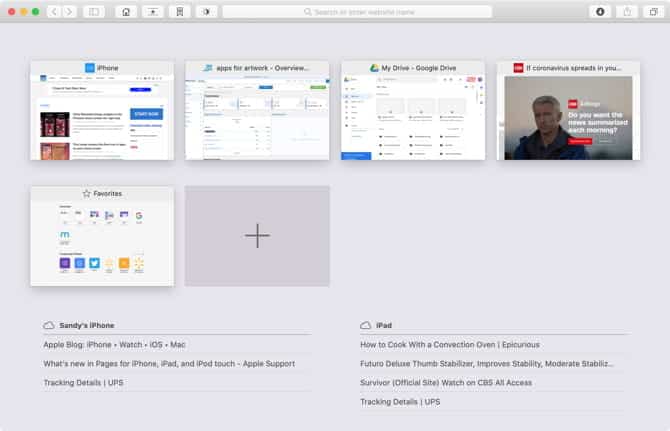This screenshot has height=431, width=670.
Task: Click the blue favicon on iPhone tab
Action: pyautogui.click(x=90, y=68)
